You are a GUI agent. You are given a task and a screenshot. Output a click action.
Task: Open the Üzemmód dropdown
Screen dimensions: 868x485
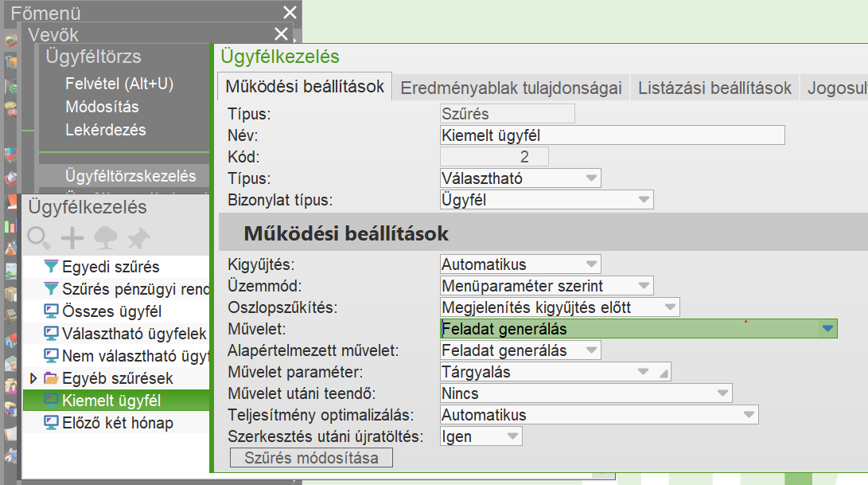tap(643, 286)
